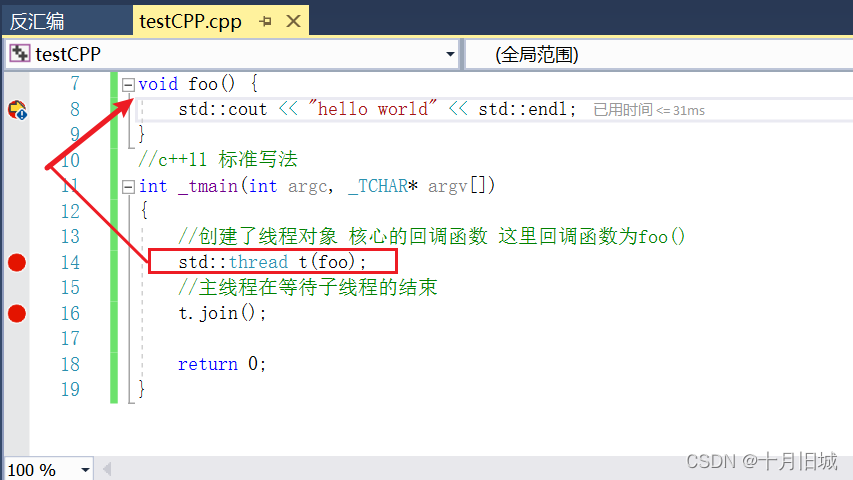This screenshot has width=853, height=480.
Task: Switch to the 反汇编 tab
Action: 37,22
